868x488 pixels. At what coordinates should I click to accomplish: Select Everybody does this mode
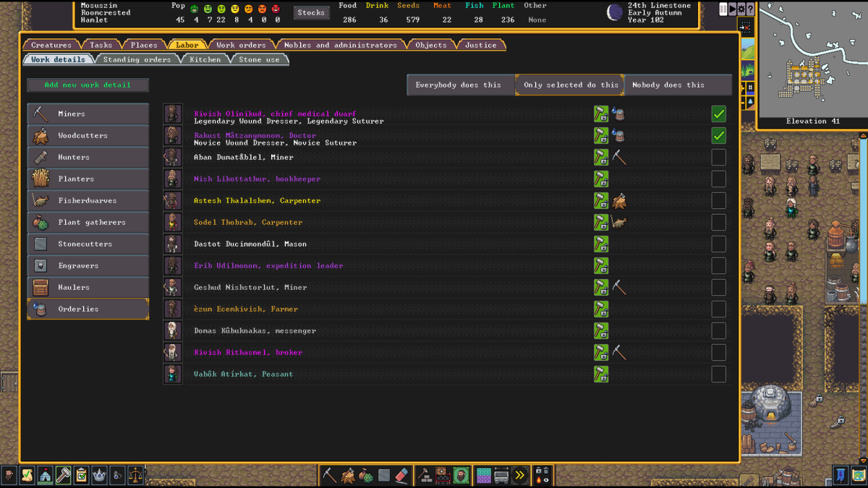click(459, 85)
